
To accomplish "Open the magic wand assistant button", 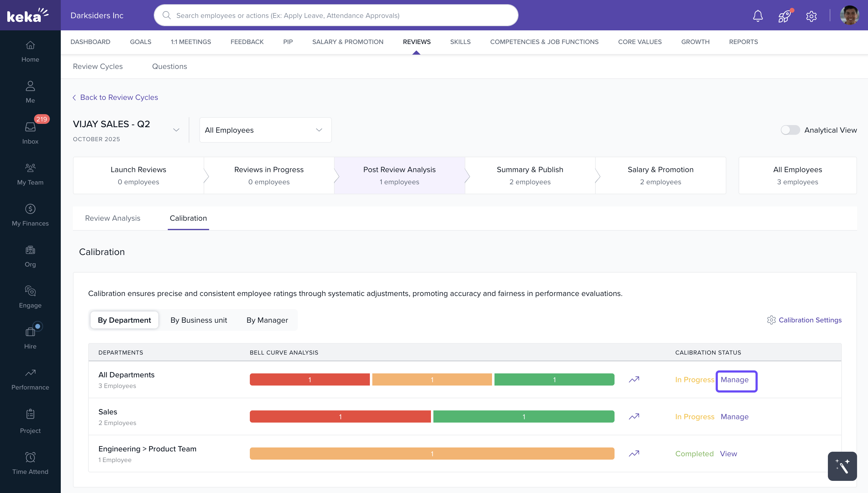I will click(842, 466).
